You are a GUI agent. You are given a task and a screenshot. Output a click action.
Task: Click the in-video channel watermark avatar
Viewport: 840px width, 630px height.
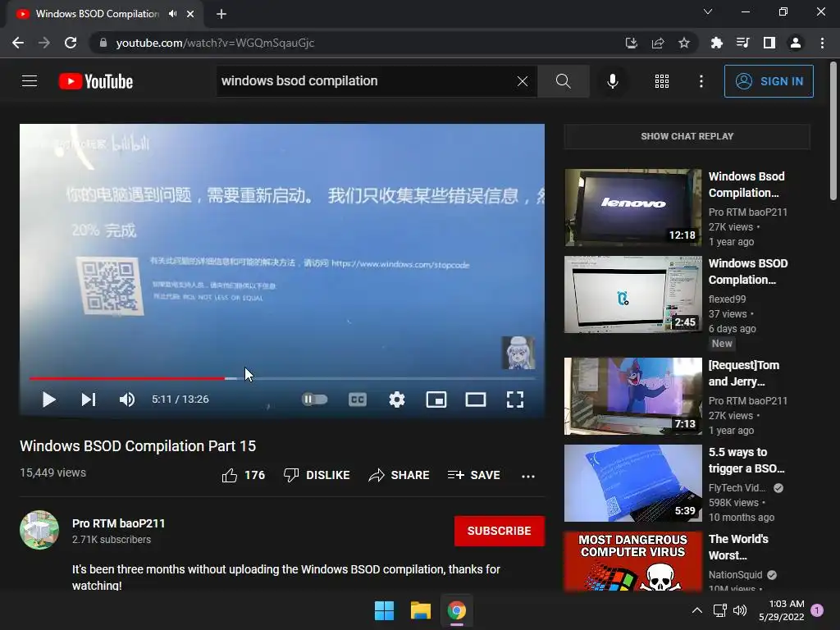518,353
